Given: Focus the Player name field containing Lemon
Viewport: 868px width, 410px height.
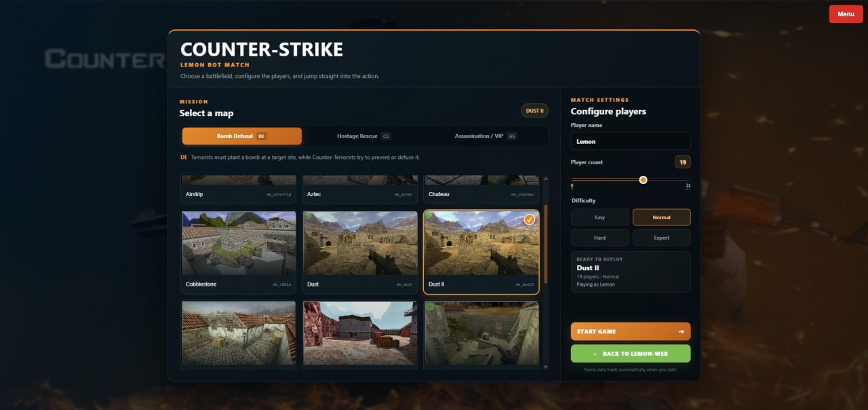Looking at the screenshot, I should [631, 141].
